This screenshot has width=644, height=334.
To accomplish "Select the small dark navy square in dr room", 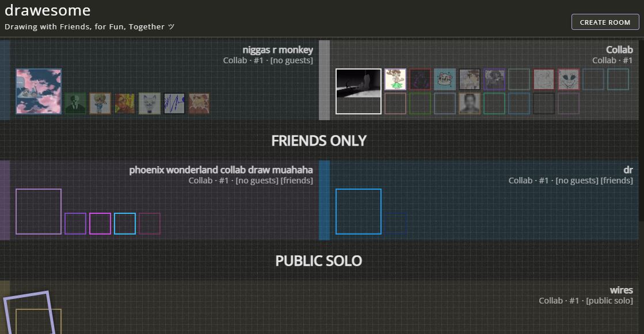I will [x=395, y=223].
